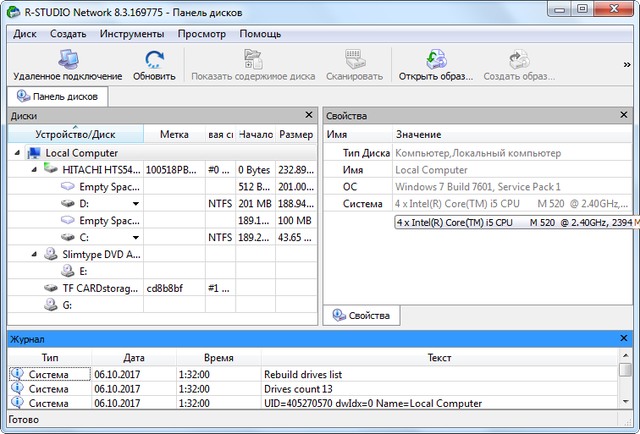Click the E: disc drive icon
The height and width of the screenshot is (434, 640).
coord(68,271)
